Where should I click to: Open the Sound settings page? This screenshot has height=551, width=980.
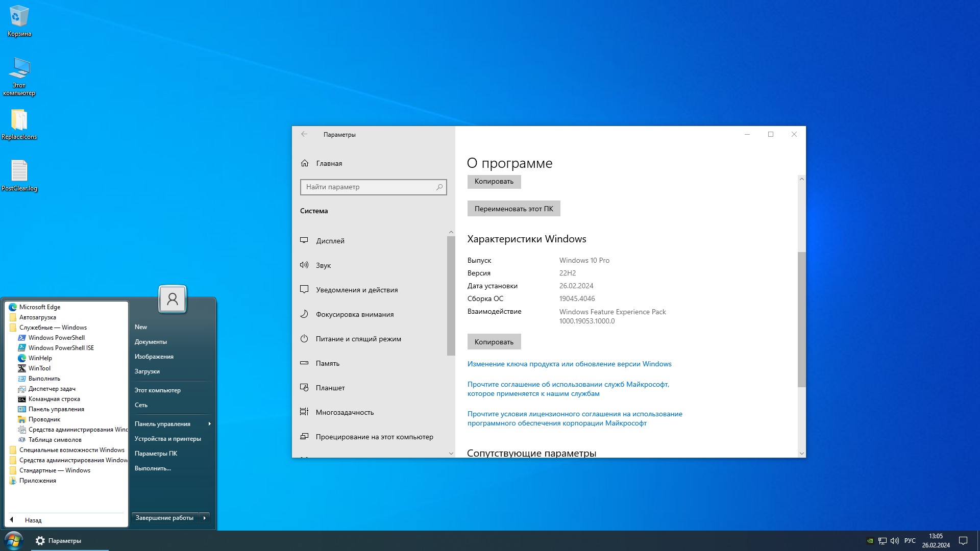(323, 265)
